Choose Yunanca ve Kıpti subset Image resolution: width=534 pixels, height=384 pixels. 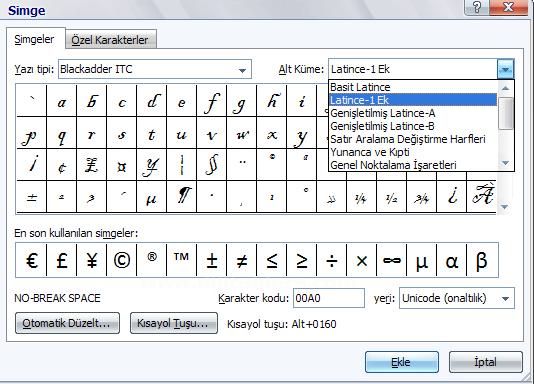[413, 152]
